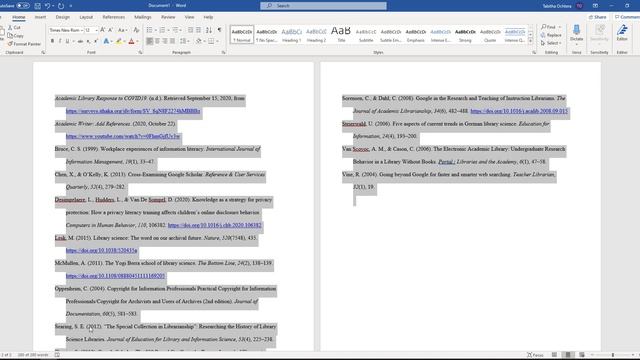640x360 pixels.
Task: Click Increase Indent icon
Action: click(x=198, y=30)
